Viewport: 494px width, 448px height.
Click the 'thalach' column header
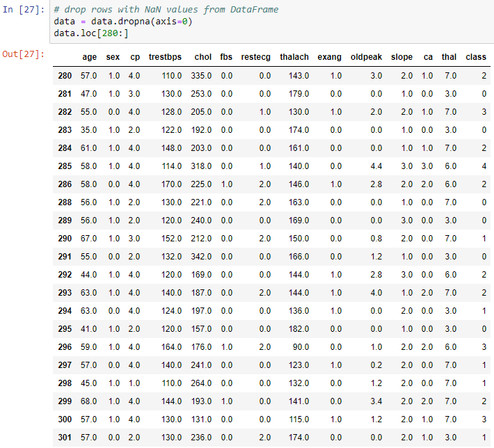[x=294, y=57]
